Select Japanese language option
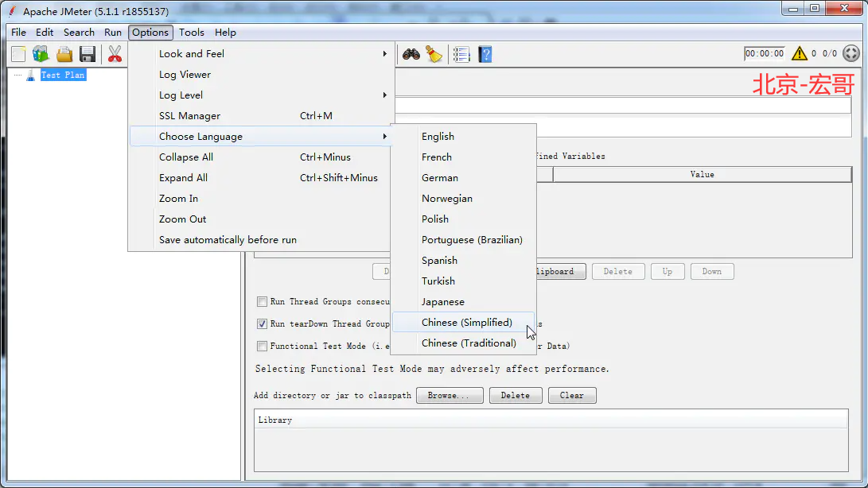The width and height of the screenshot is (868, 488). click(x=463, y=301)
